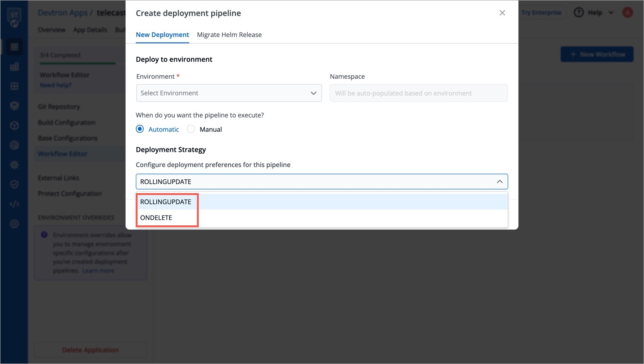Image resolution: width=644 pixels, height=364 pixels.
Task: Select the Automatic execution radio button
Action: (x=140, y=129)
